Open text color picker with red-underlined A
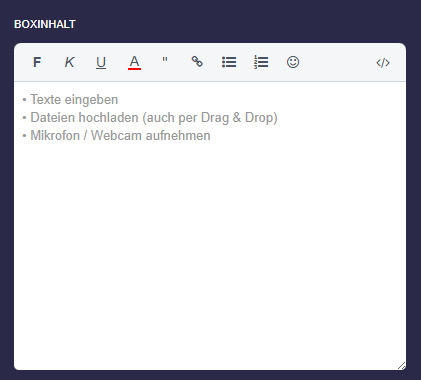The height and width of the screenshot is (380, 421). pyautogui.click(x=134, y=62)
